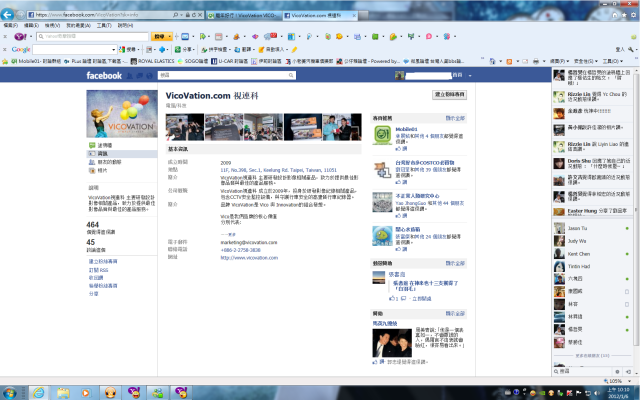Viewport: 640px width, 400px height.
Task: Switch to the first browser tab
Action: (x=242, y=16)
